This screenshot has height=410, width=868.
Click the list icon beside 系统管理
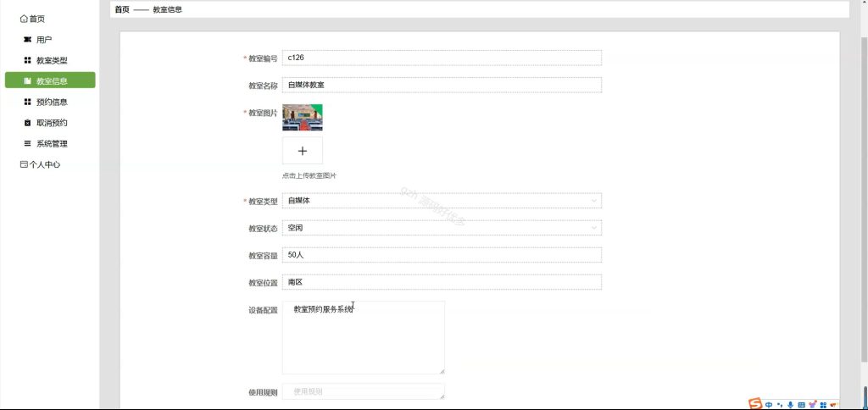pos(28,143)
